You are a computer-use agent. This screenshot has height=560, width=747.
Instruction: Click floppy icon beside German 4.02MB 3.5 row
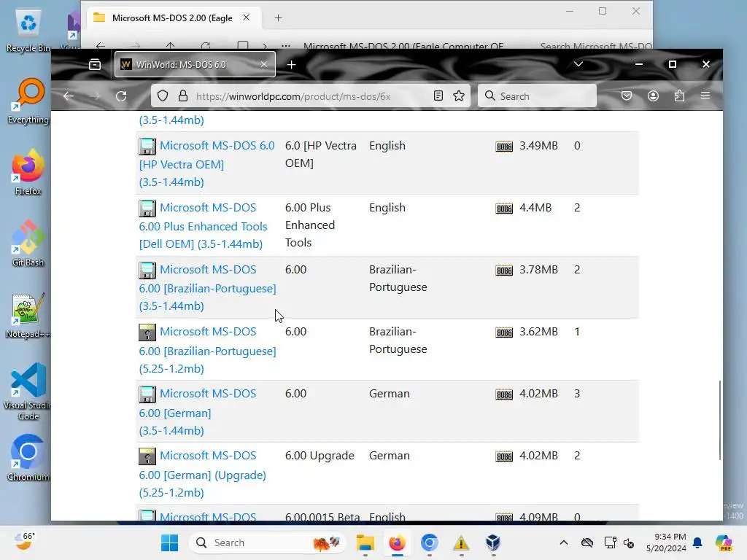[x=147, y=394]
